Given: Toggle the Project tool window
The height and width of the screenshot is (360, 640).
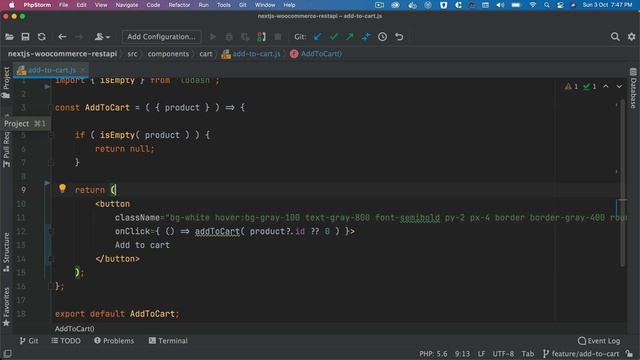Looking at the screenshot, I should (6, 83).
